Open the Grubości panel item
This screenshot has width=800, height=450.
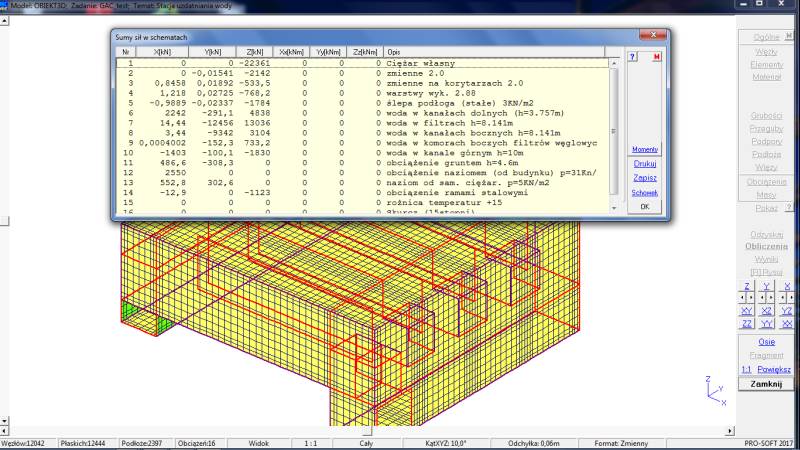(x=766, y=116)
